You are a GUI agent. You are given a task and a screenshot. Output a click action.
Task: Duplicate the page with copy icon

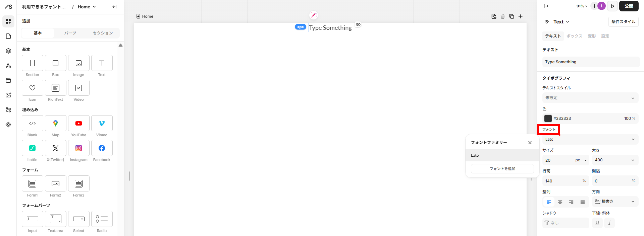pos(512,16)
